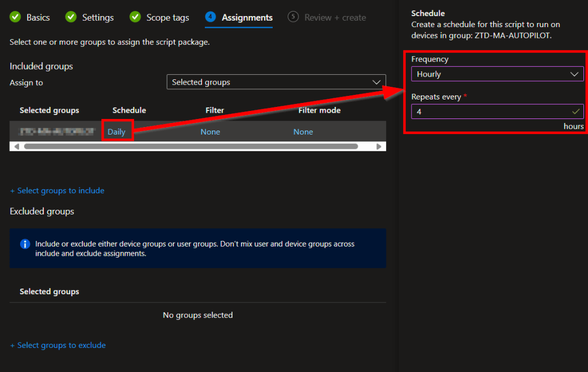
Task: Go to the Review + create tab
Action: click(x=335, y=17)
